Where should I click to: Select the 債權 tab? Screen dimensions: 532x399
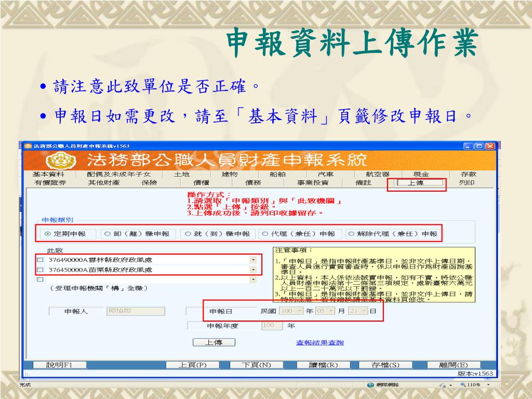click(201, 182)
